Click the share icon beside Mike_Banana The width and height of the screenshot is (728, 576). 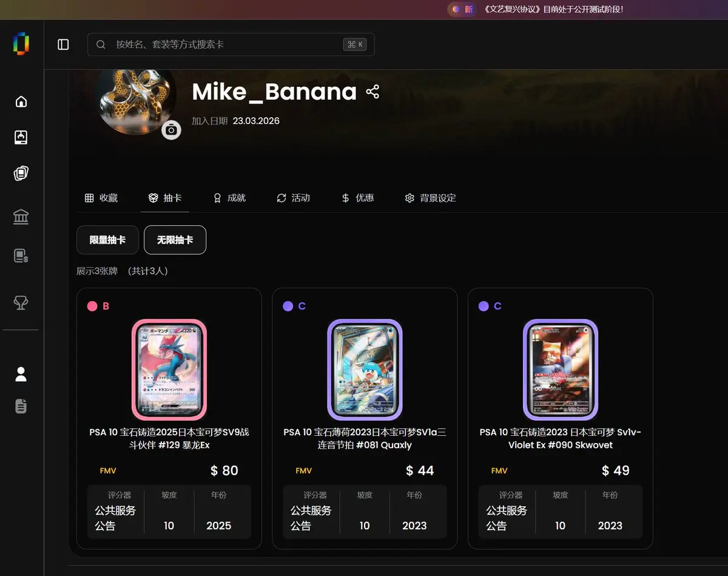372,92
